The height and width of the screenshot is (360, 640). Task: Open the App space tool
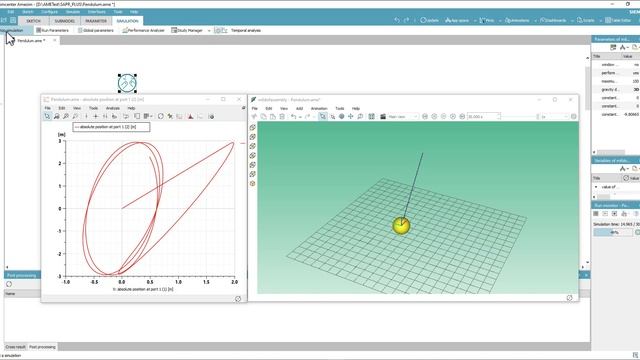[457, 20]
